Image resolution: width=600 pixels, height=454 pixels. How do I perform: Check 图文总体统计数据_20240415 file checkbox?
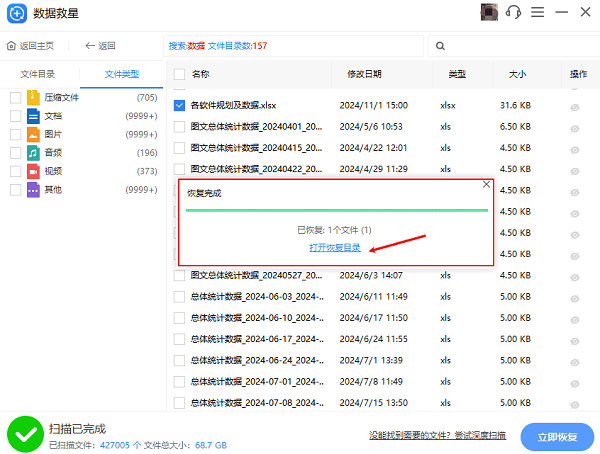tap(179, 148)
